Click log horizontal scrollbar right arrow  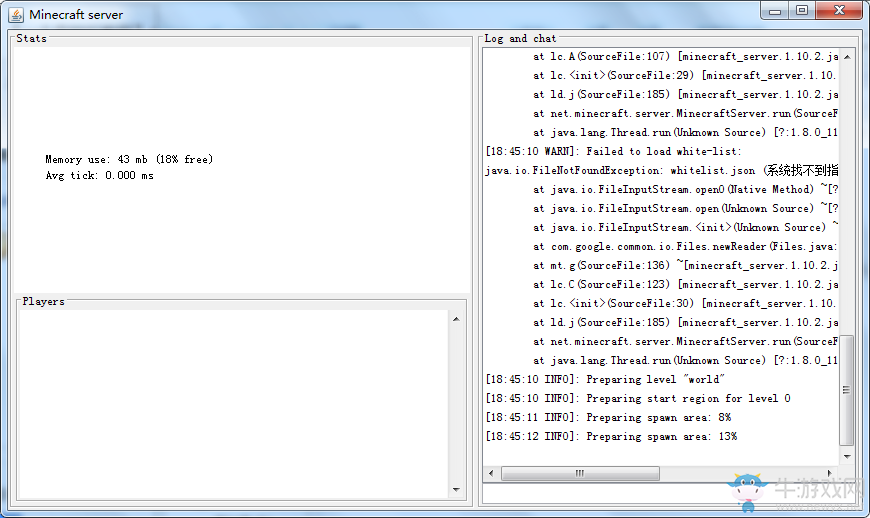(x=829, y=473)
